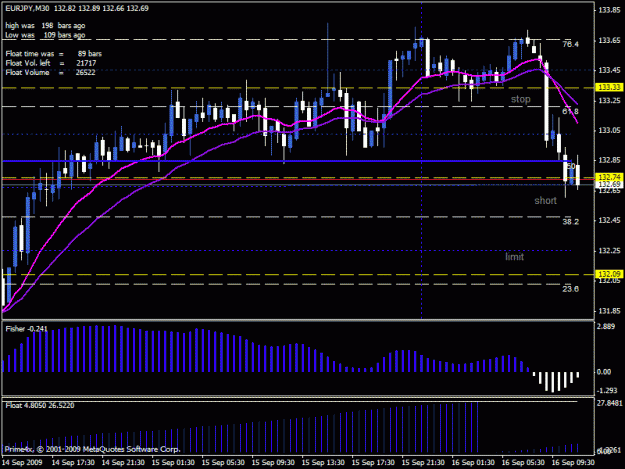
Task: Click the 133.85 price scale label
Action: [609, 10]
